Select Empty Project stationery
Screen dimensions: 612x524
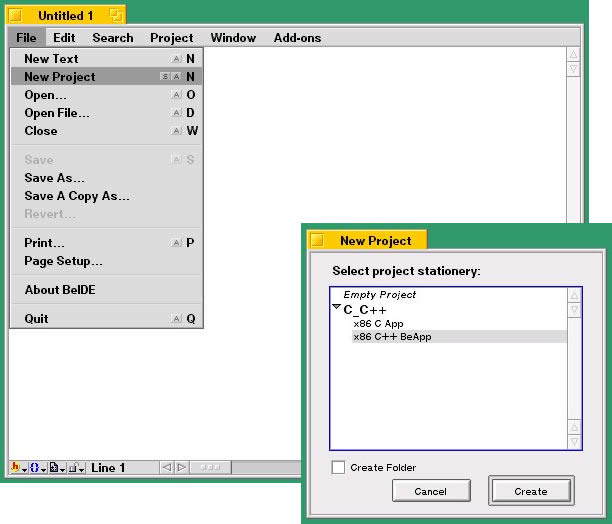point(380,295)
